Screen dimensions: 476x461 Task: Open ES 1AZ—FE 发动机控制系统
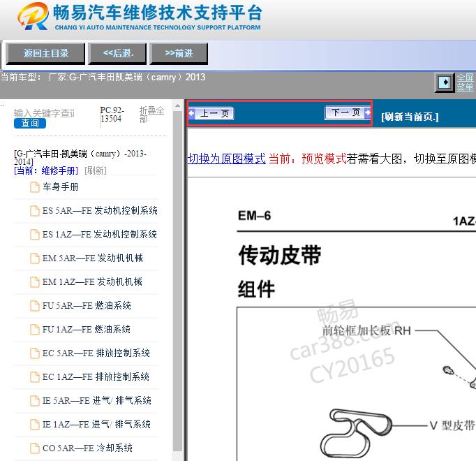100,234
